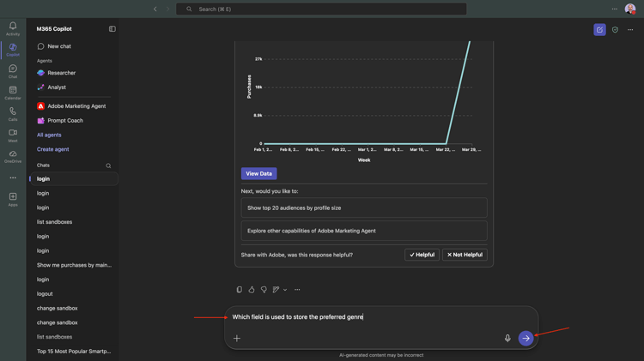Give the response a thumbs up
644x361 pixels.
click(252, 290)
